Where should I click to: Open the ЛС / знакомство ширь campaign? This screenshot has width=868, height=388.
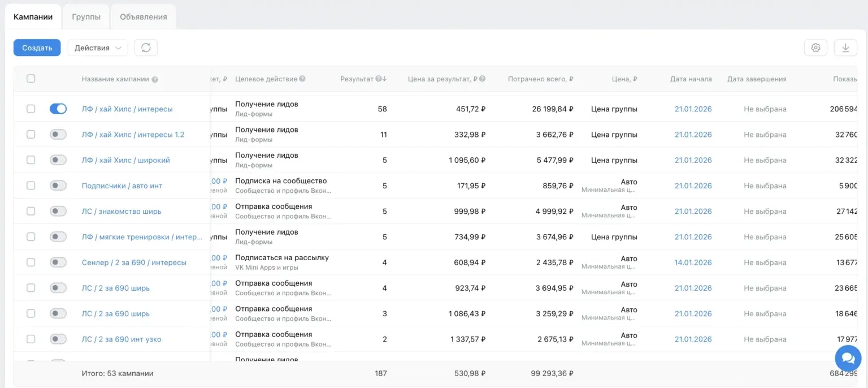point(121,212)
